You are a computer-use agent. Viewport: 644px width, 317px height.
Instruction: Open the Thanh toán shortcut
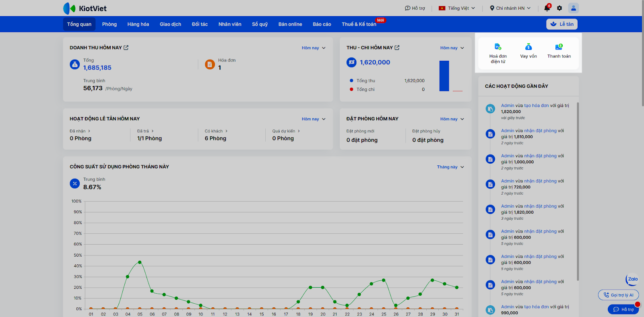pyautogui.click(x=559, y=51)
